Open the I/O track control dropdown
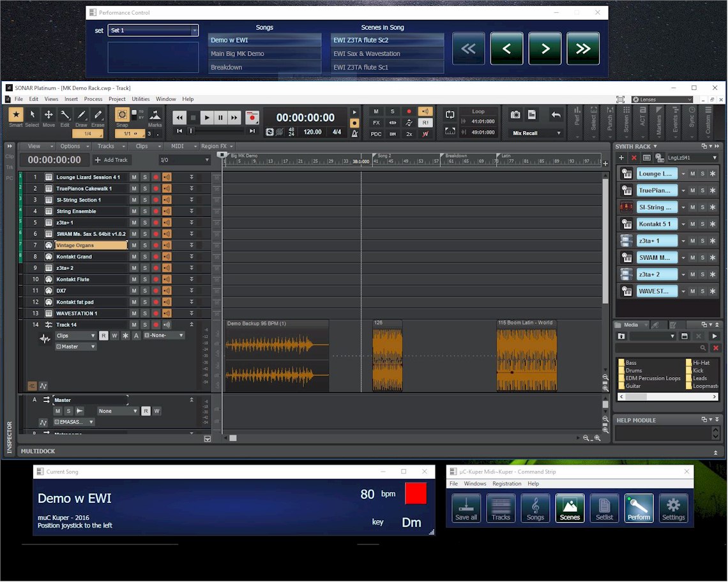The width and height of the screenshot is (728, 582). (x=185, y=160)
